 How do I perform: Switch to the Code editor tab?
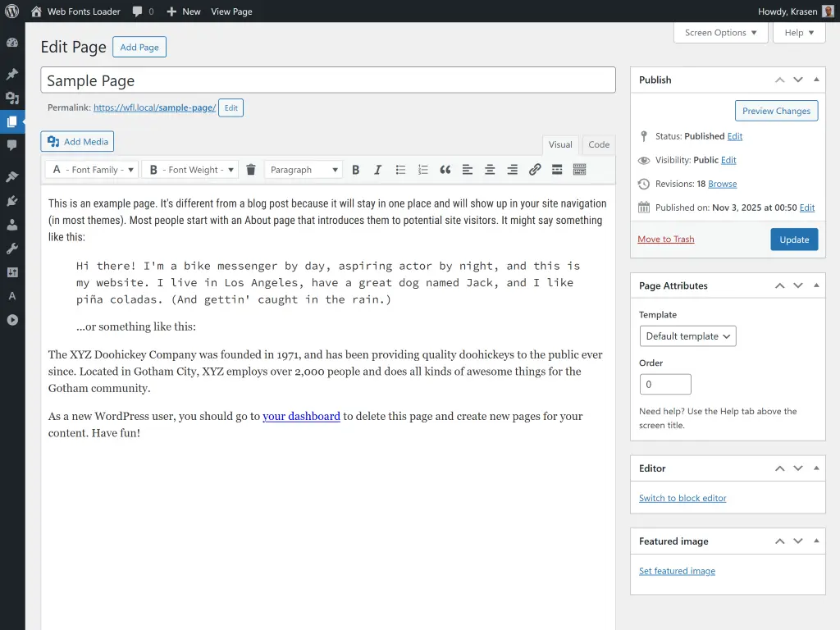pyautogui.click(x=598, y=144)
